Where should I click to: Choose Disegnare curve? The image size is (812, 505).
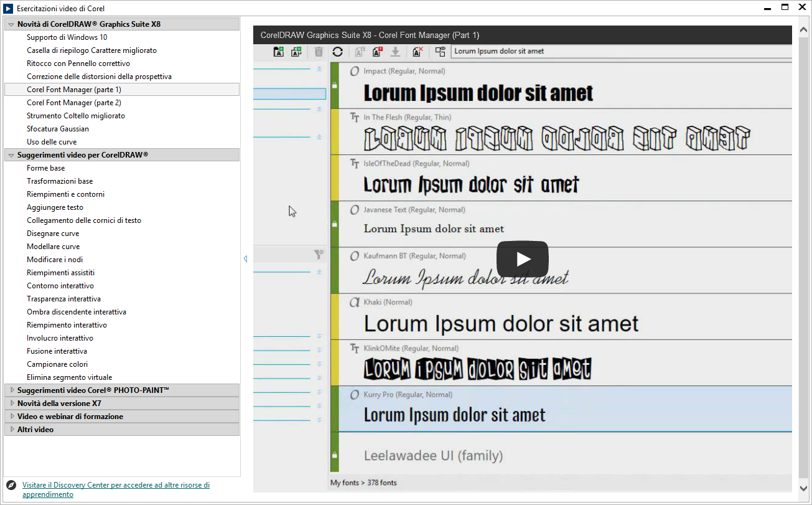click(x=53, y=234)
